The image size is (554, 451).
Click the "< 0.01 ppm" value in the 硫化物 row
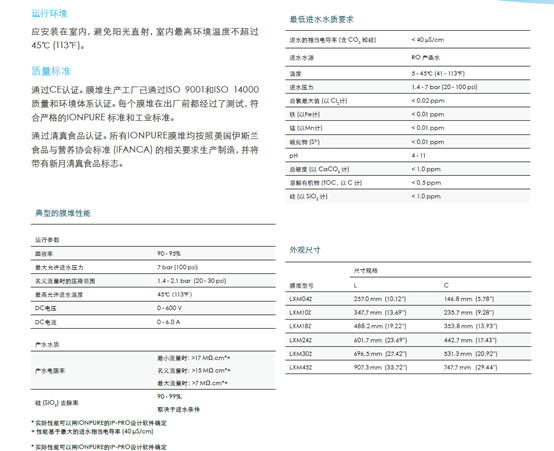click(428, 142)
